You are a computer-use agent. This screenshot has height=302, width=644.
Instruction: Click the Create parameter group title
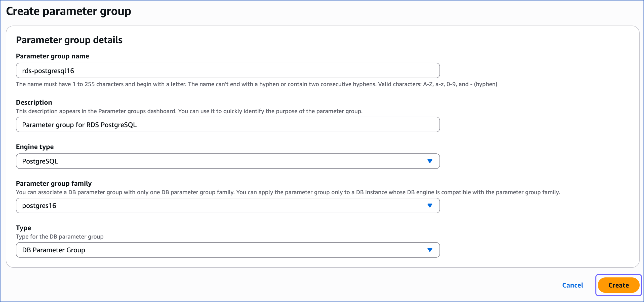68,11
